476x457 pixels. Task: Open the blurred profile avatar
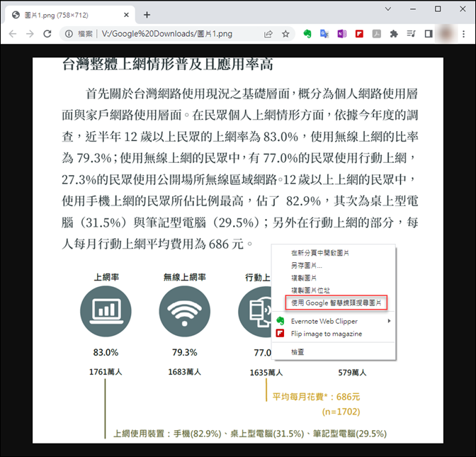coord(446,34)
